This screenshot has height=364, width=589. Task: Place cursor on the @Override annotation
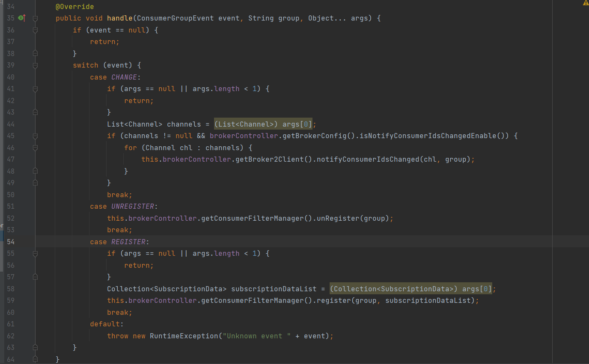tap(74, 7)
